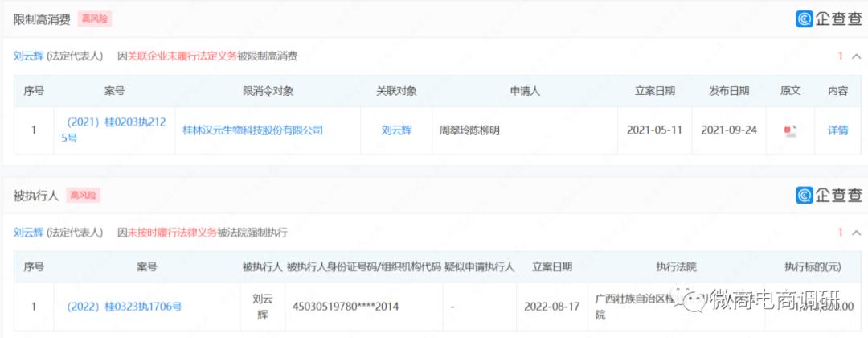Select filing date 2021-05-11
Viewport: 868px width, 338px height.
[654, 130]
